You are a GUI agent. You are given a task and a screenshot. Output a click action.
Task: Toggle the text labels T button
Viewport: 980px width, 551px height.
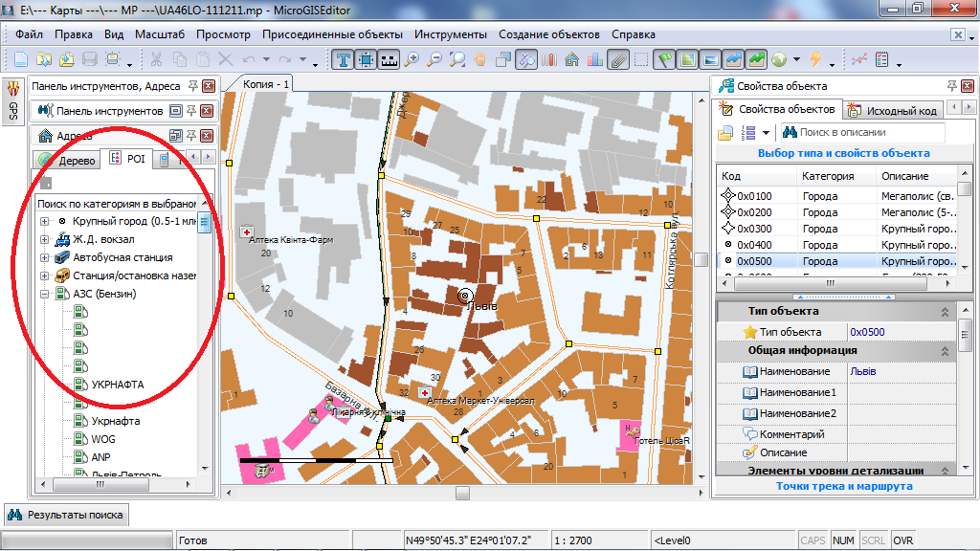tap(344, 59)
